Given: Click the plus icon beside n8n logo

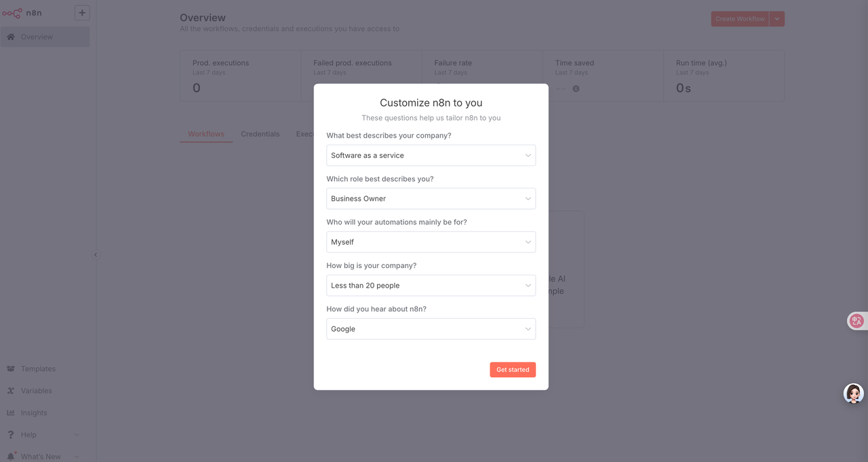Looking at the screenshot, I should click(x=81, y=13).
